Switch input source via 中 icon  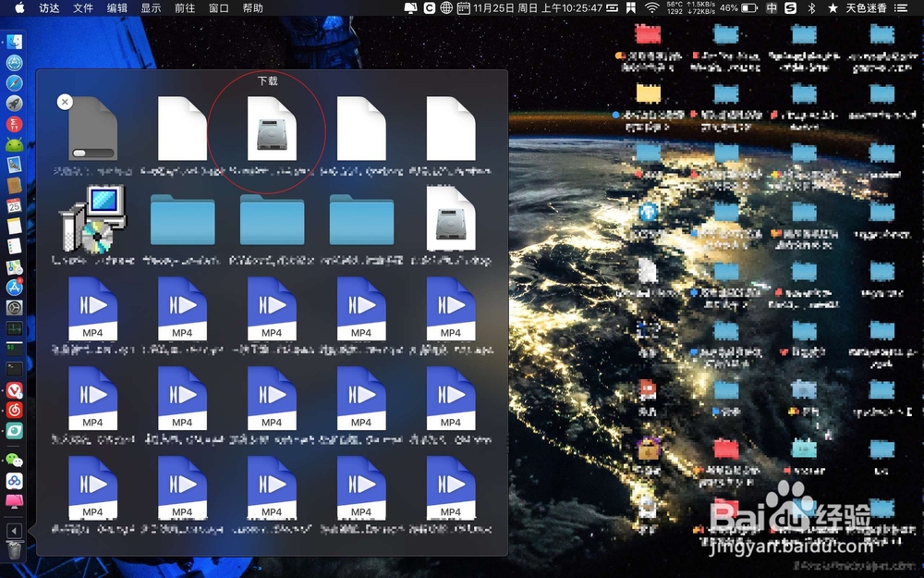pos(772,7)
